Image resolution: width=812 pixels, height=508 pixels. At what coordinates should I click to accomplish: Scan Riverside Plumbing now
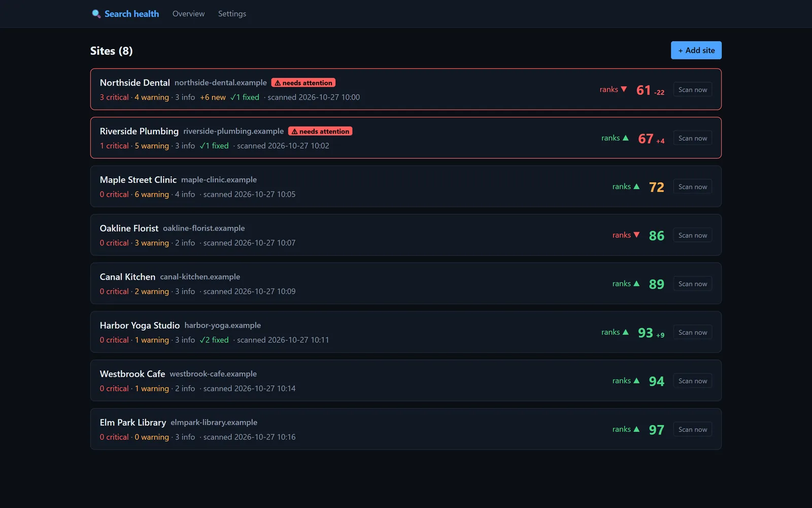tap(693, 138)
